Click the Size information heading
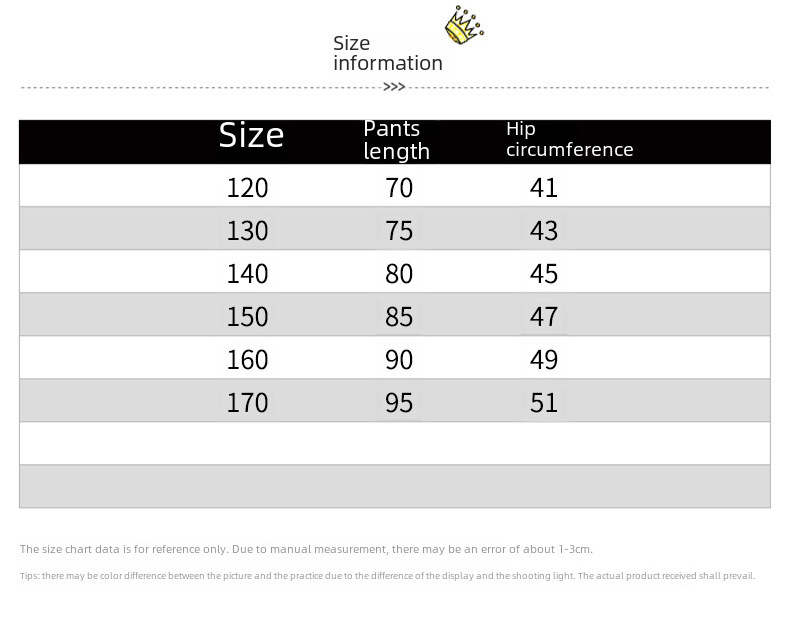This screenshot has height=640, width=790. tap(387, 53)
